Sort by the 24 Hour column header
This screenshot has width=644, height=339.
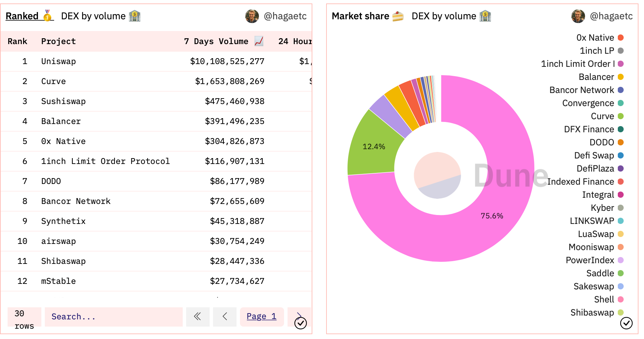(295, 41)
